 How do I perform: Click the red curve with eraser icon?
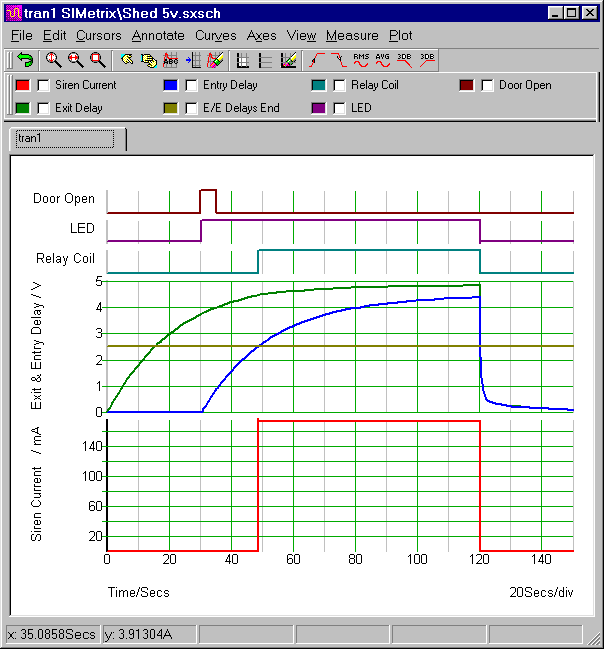(x=215, y=60)
